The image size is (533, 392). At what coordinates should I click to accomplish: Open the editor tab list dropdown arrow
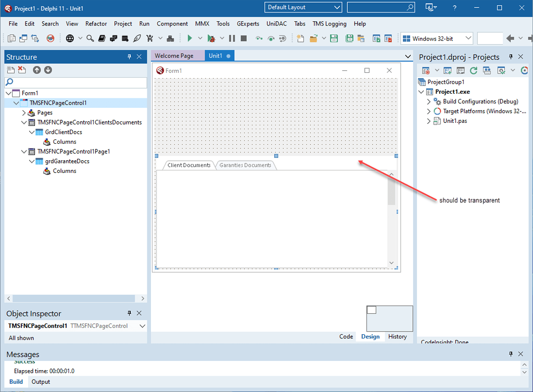(408, 56)
